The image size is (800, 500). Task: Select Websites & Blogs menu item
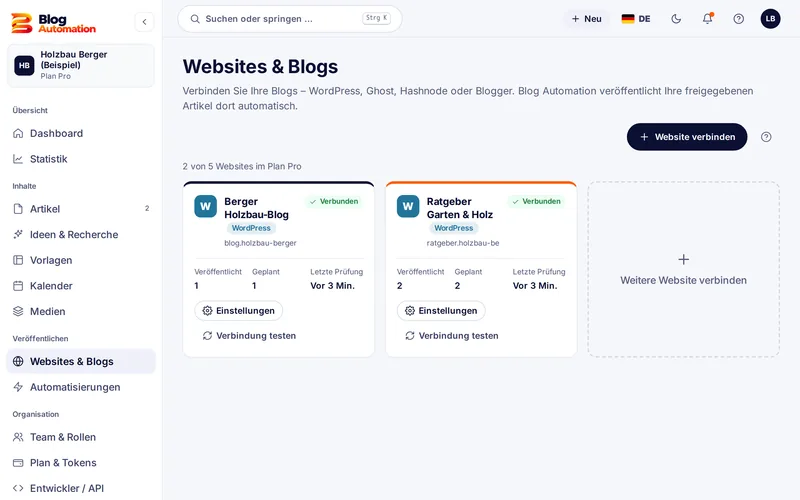(x=81, y=361)
